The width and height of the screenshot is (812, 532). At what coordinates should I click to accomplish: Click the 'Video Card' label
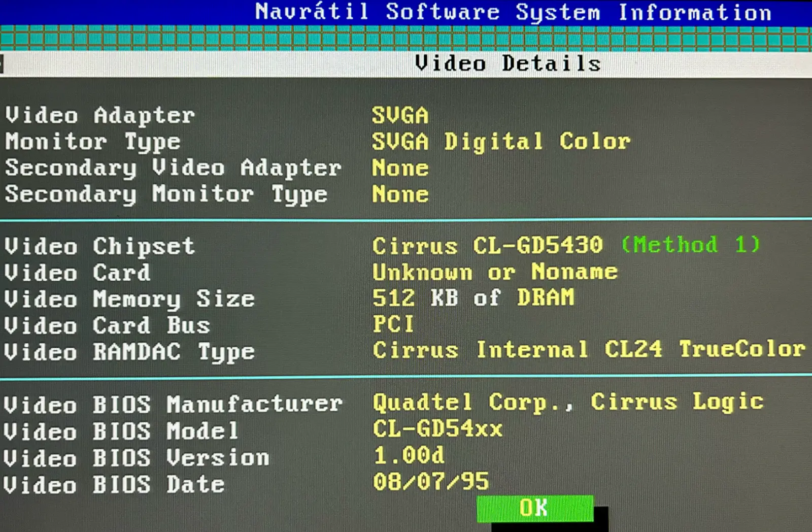click(78, 273)
